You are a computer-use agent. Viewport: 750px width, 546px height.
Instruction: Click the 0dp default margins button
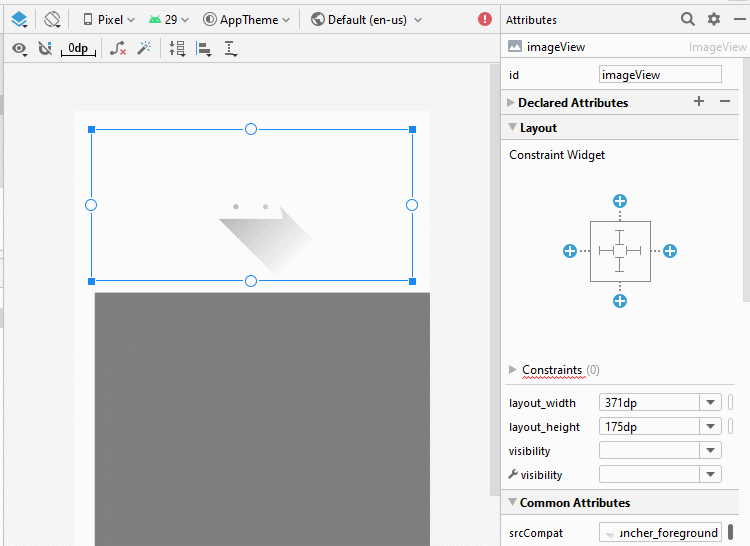78,48
